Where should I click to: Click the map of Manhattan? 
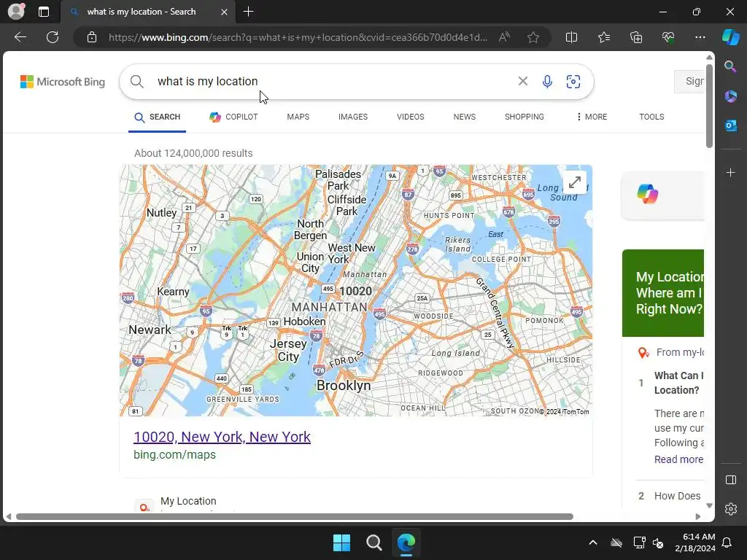(356, 290)
